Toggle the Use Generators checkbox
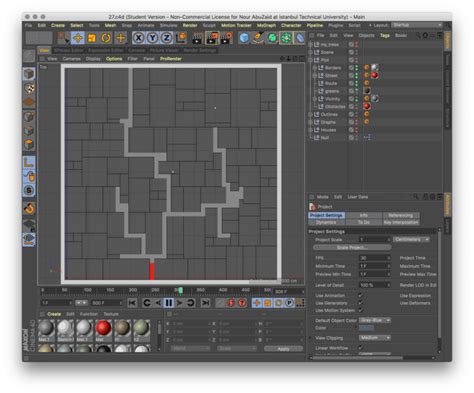The image size is (474, 393). coord(360,303)
